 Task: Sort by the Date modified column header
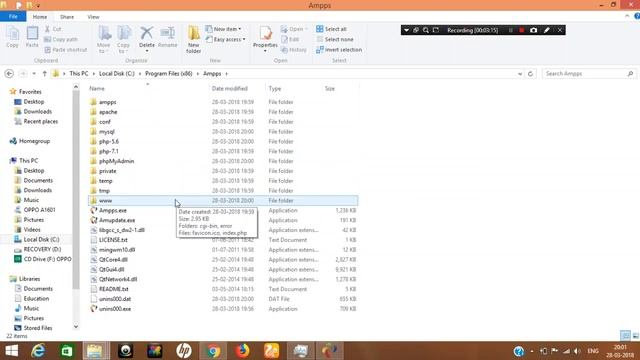pyautogui.click(x=229, y=88)
